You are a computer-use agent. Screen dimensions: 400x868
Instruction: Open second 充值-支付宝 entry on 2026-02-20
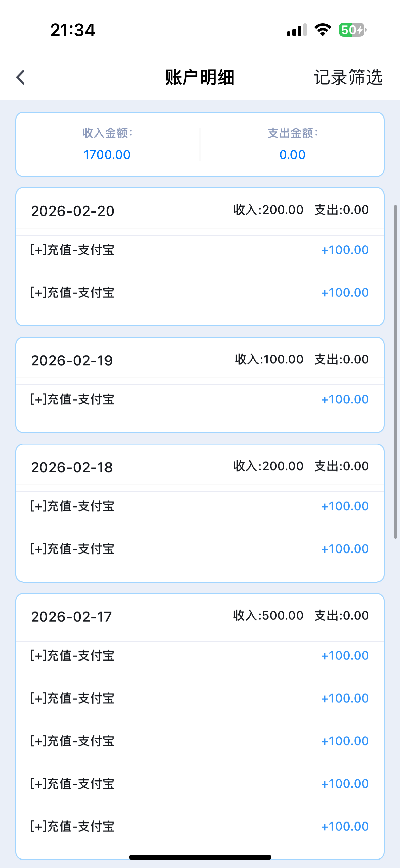[x=199, y=293]
